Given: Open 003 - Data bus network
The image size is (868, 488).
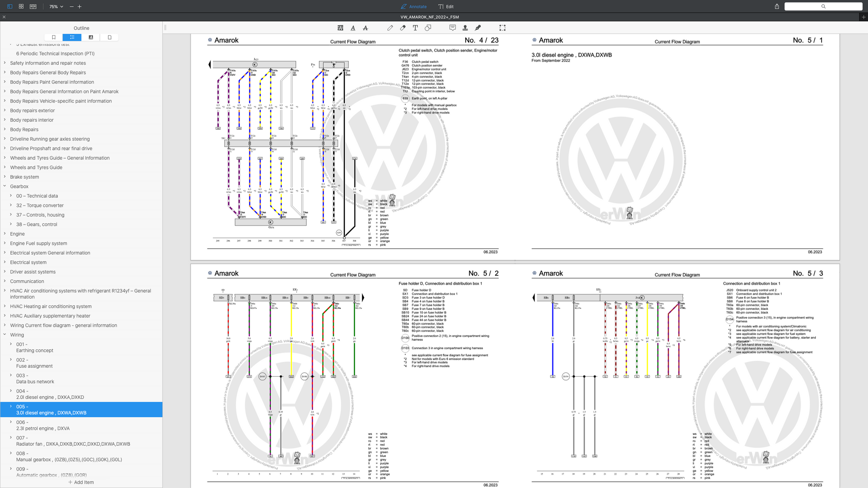Looking at the screenshot, I should 35,378.
